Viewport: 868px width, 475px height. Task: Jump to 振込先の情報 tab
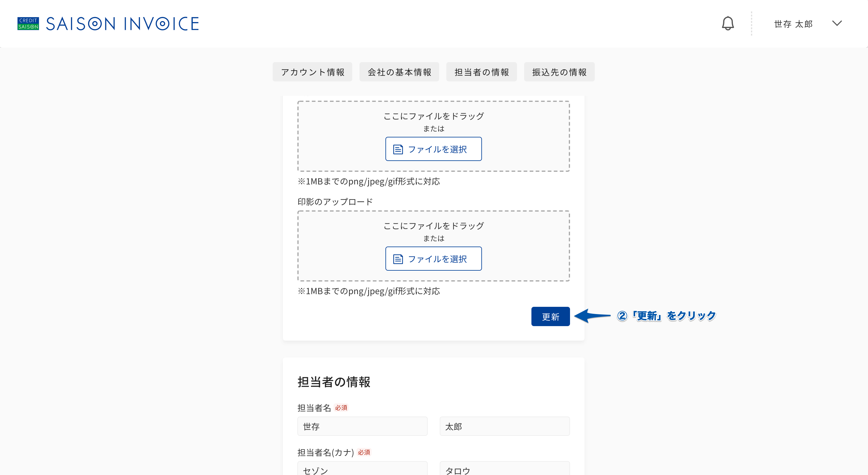click(559, 72)
